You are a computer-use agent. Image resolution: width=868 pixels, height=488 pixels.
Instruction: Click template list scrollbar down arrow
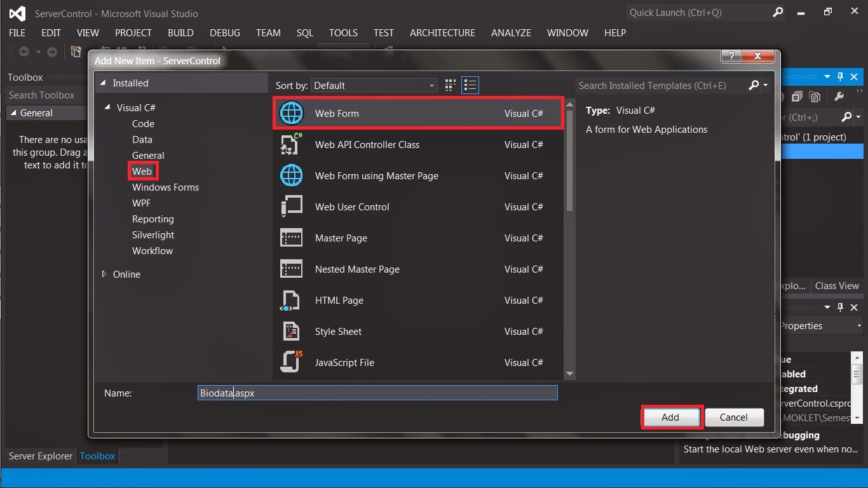pos(569,374)
